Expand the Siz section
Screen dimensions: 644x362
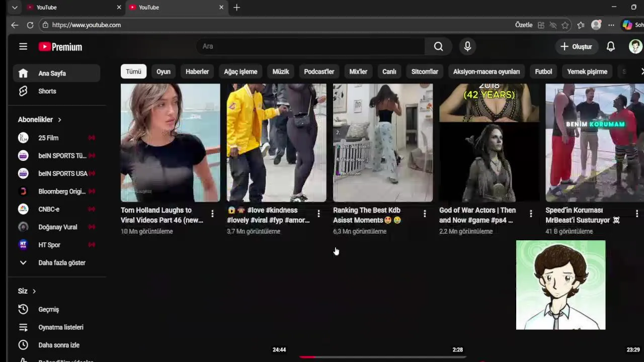coord(27,291)
